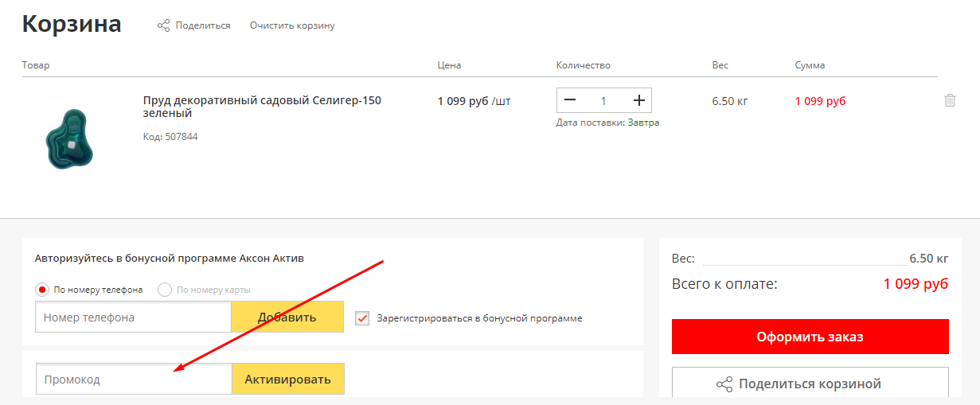Image resolution: width=980 pixels, height=405 pixels.
Task: Click the Добавить button
Action: [x=287, y=317]
